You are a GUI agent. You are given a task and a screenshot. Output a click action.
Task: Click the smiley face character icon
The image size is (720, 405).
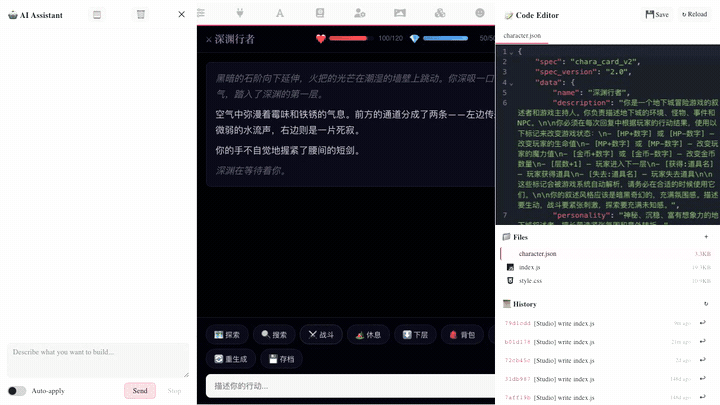tap(480, 13)
